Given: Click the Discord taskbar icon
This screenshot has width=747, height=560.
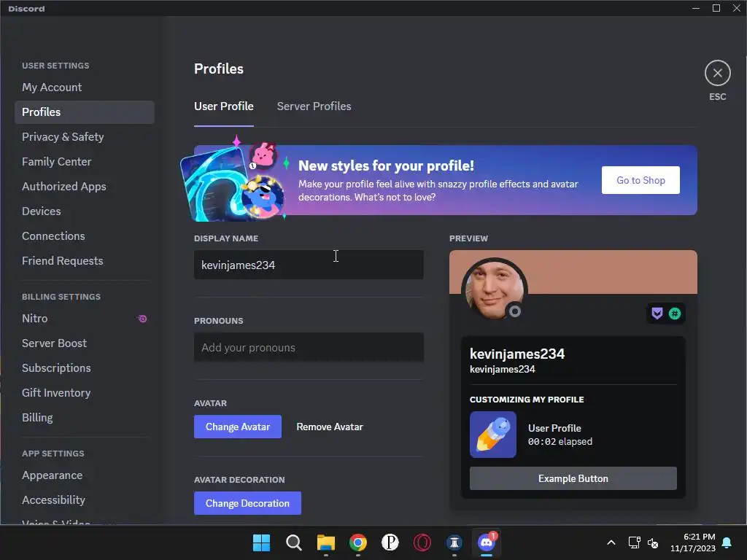Looking at the screenshot, I should click(x=487, y=542).
